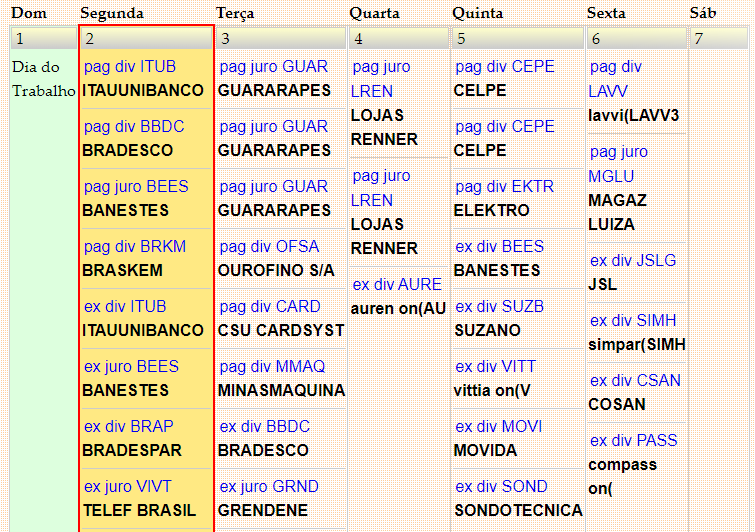
Task: Open 'pag div LAVV' event link
Action: pyautogui.click(x=615, y=79)
